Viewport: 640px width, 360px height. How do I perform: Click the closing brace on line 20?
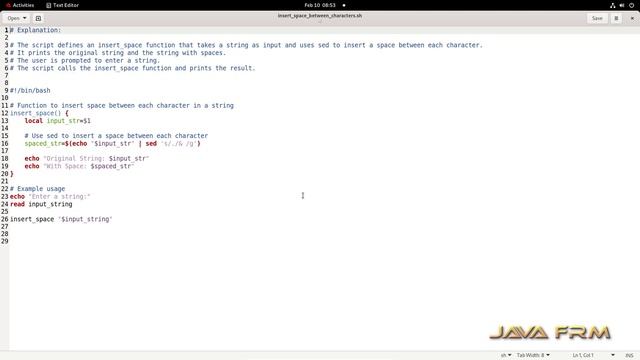(12, 174)
